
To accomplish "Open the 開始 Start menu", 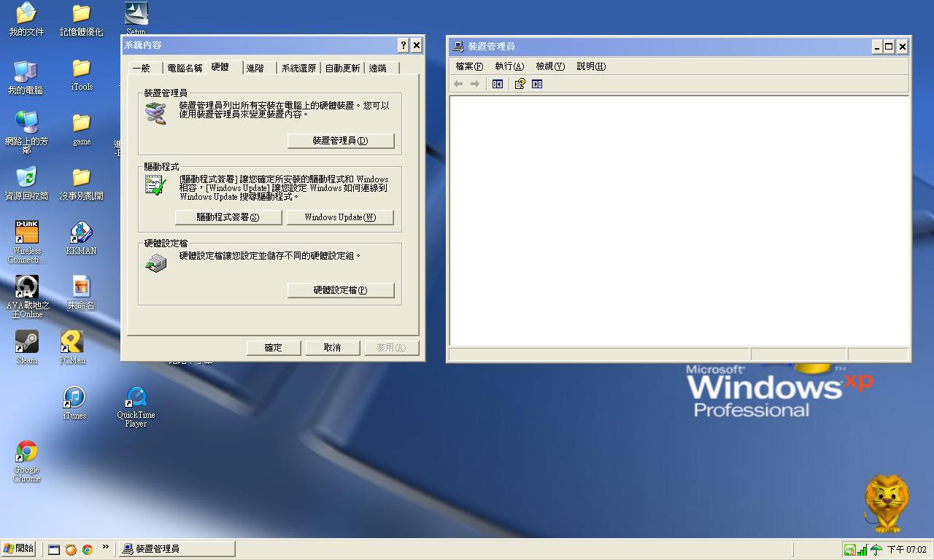I will [x=19, y=549].
